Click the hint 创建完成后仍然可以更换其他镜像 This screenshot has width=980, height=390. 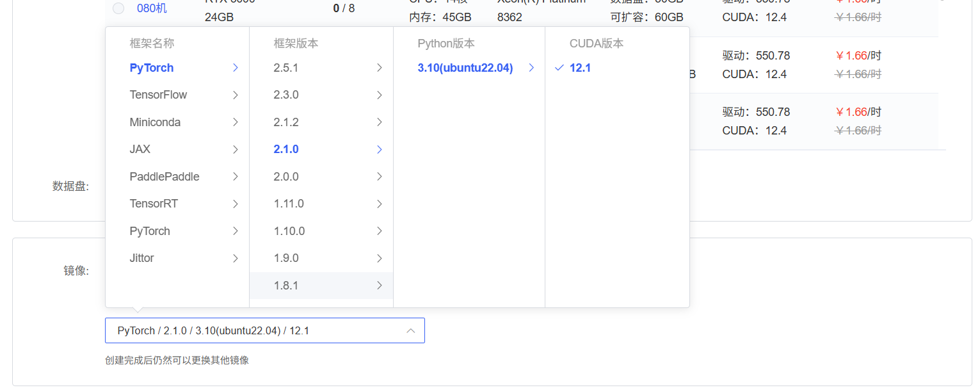pyautogui.click(x=177, y=361)
